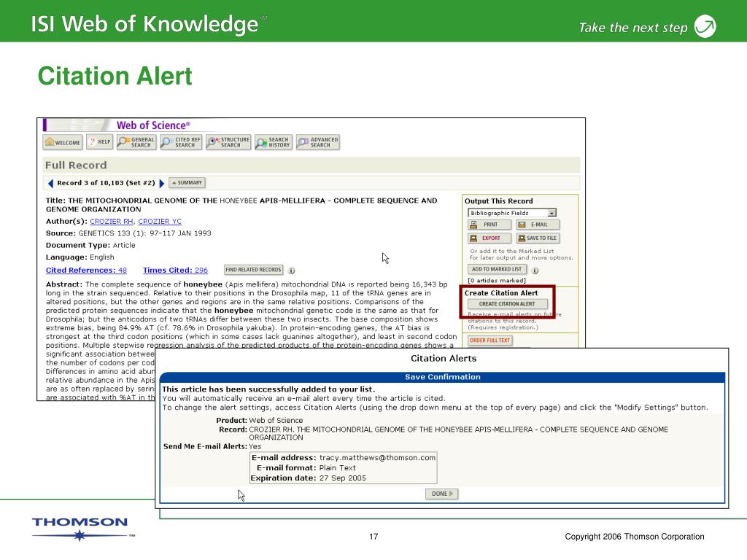Click Source GENETICS 133 (1) text

tap(128, 233)
